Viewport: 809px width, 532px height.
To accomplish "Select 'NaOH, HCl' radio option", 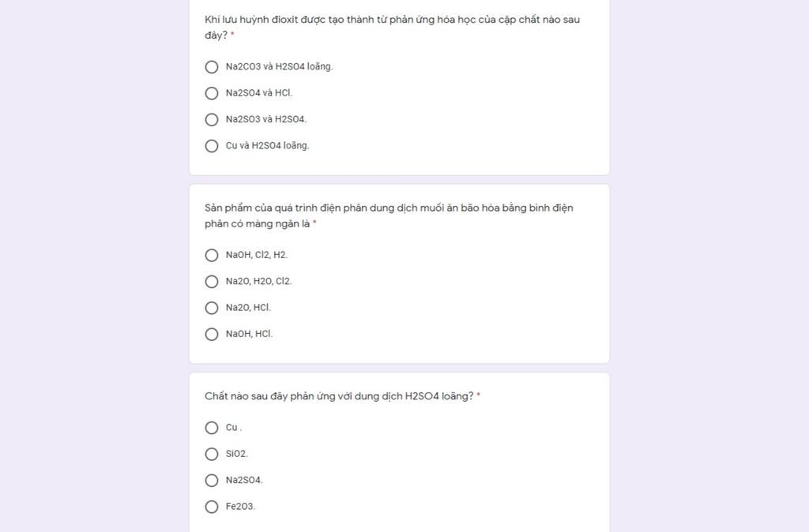I will 212,334.
